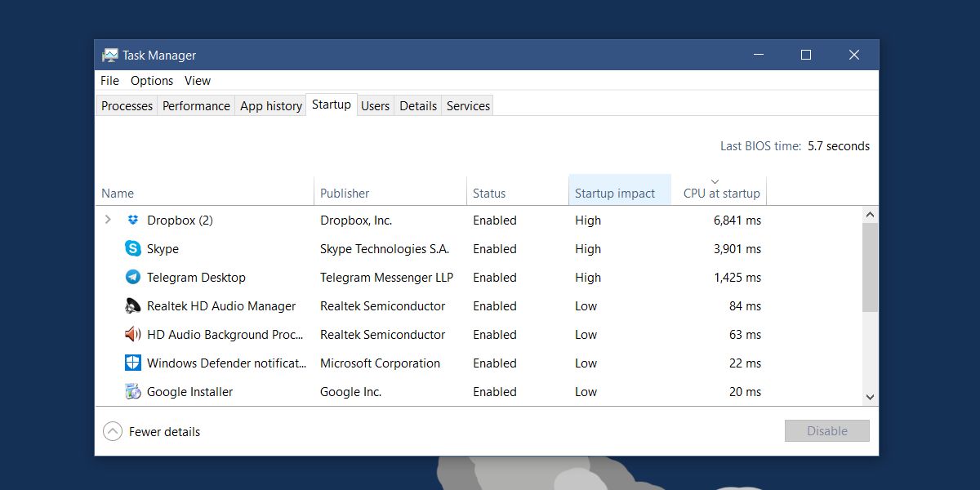Screen dimensions: 980x490
Task: Open the Options menu
Action: click(152, 81)
